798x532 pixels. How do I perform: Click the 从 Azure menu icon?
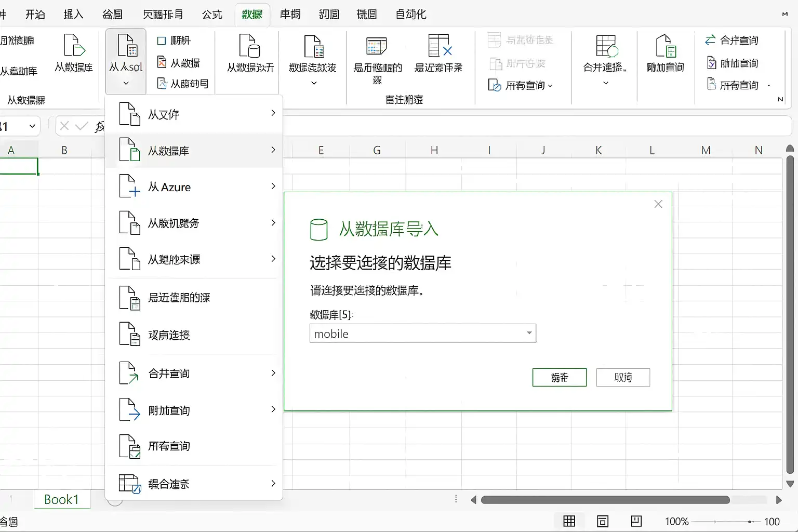[130, 186]
